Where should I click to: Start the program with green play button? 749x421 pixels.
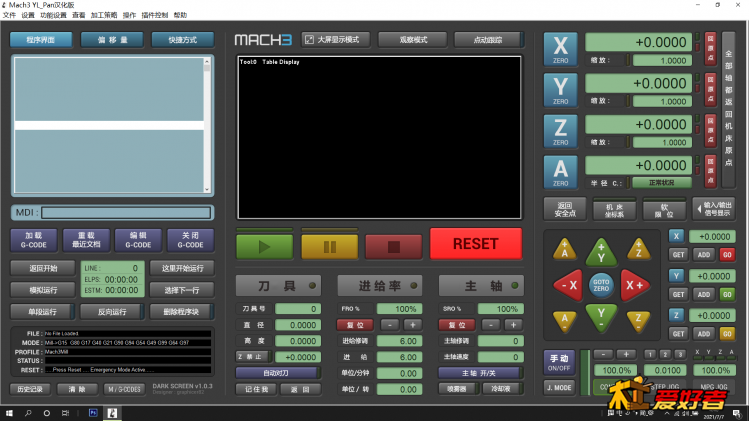(x=265, y=247)
